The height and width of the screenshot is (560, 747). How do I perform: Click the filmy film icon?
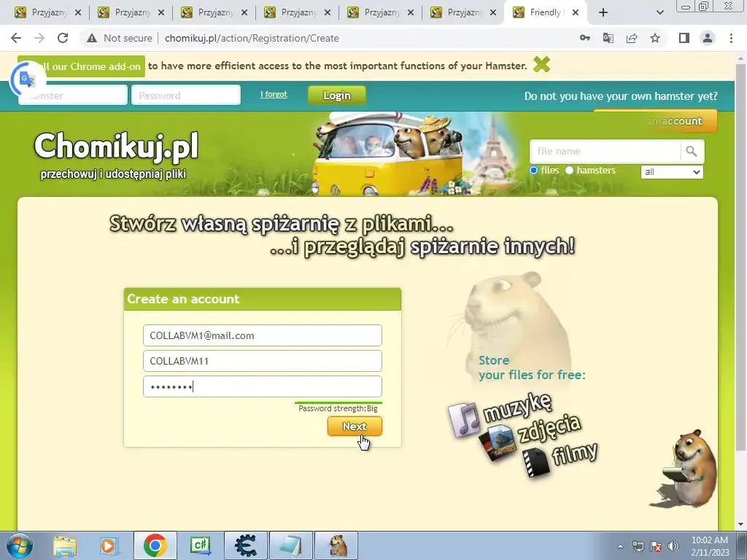[x=535, y=462]
